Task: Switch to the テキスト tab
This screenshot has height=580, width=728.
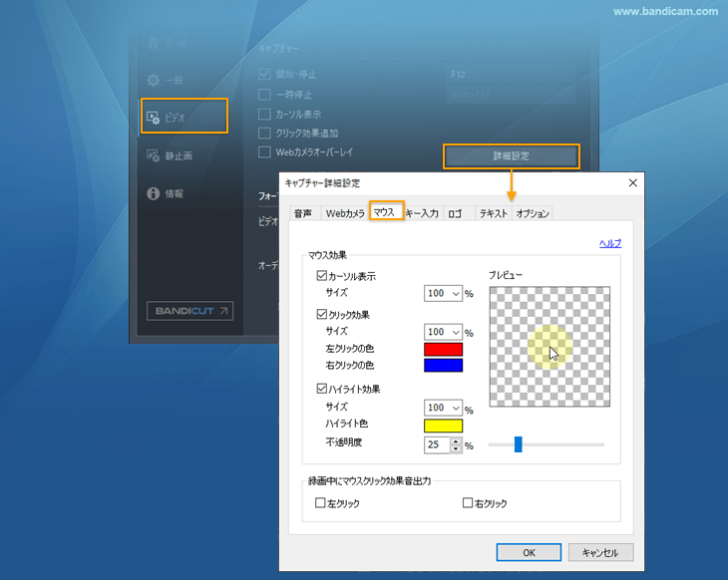Action: [x=493, y=213]
